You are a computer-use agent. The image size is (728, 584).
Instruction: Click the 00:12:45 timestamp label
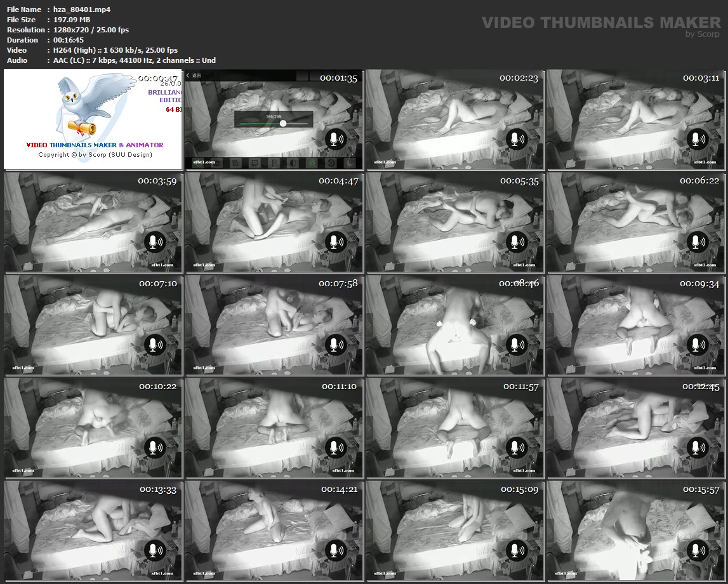(701, 387)
